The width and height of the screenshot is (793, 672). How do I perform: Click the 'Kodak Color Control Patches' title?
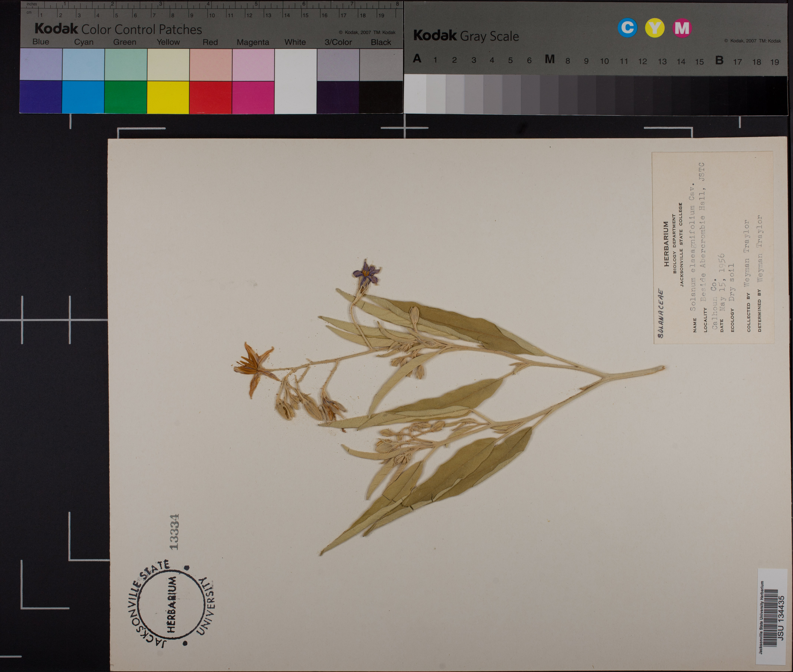[118, 29]
